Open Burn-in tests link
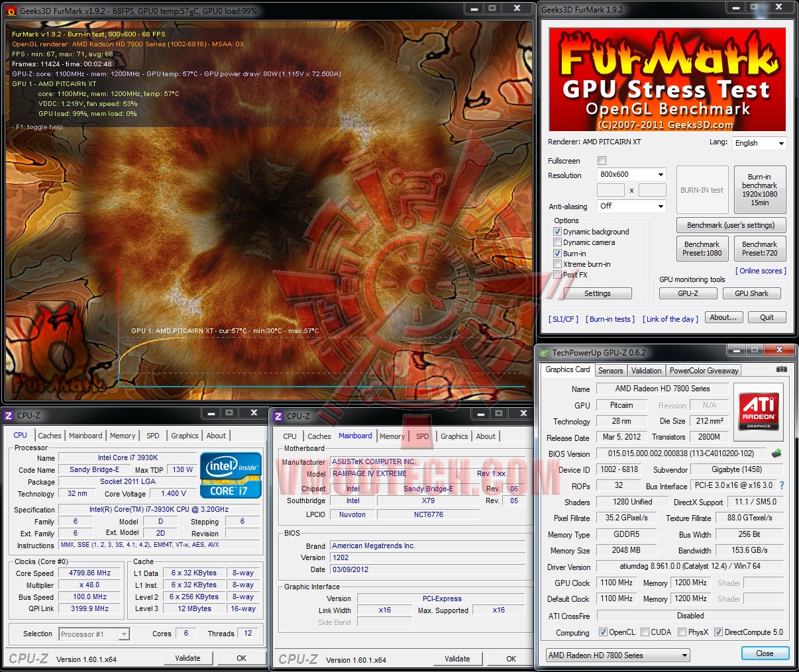This screenshot has width=799, height=672. 610,319
